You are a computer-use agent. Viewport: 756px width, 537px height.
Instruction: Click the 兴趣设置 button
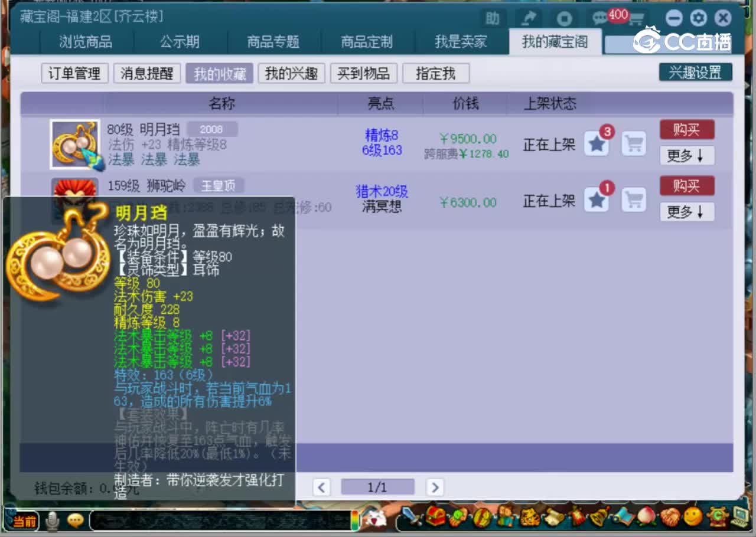[x=695, y=73]
